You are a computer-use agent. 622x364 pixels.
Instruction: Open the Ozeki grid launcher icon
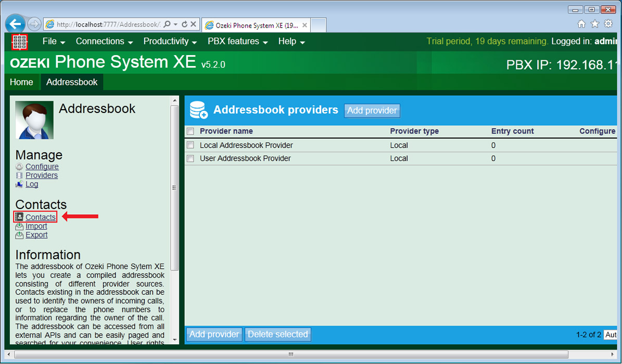tap(19, 42)
